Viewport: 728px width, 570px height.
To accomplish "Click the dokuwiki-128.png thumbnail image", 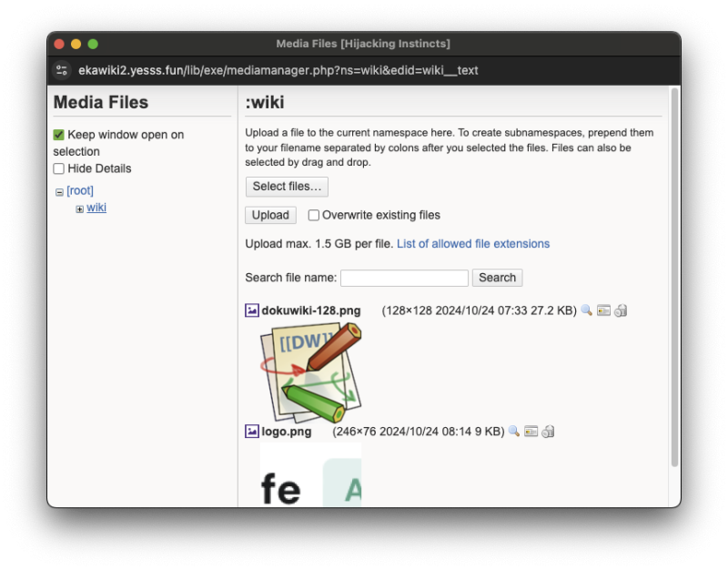I will point(310,371).
